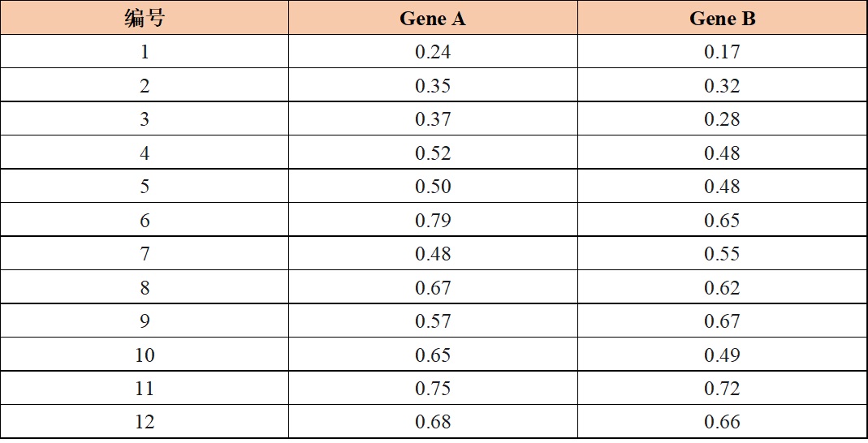Image resolution: width=868 pixels, height=443 pixels.
Task: Select Gene B value 0.17 in row 1
Action: point(722,53)
